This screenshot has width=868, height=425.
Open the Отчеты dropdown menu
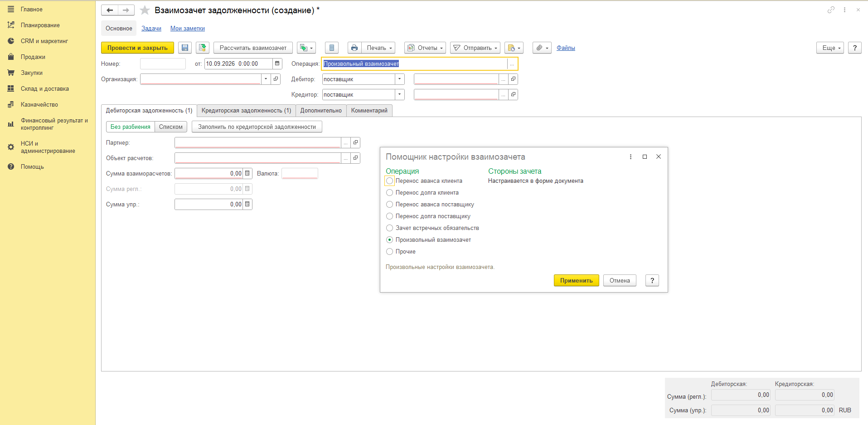[425, 48]
